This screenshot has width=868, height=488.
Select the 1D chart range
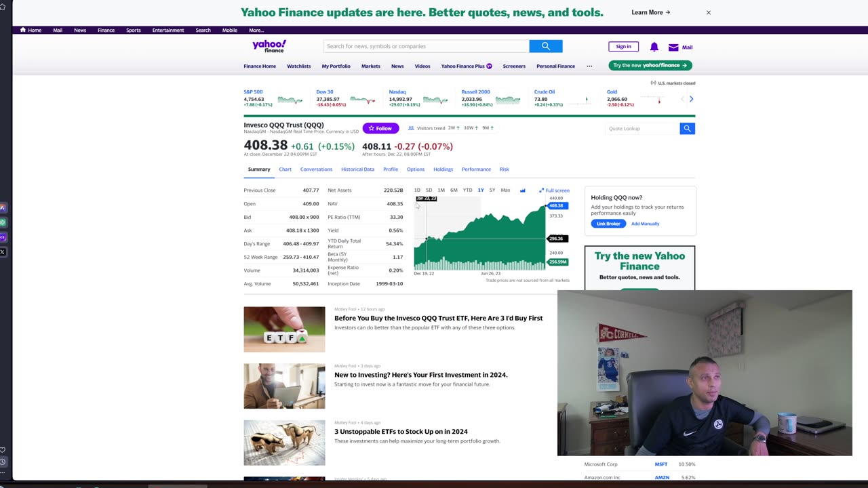417,190
